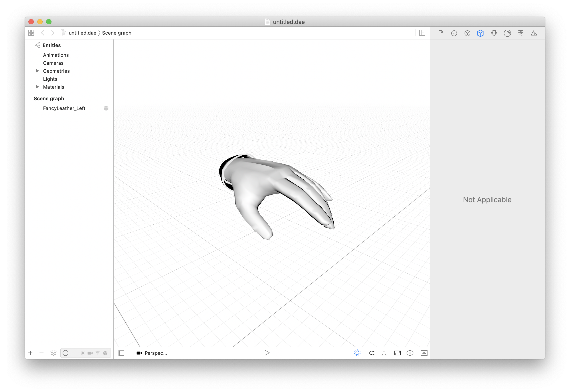Toggle the display options eye icon
Image resolution: width=570 pixels, height=392 pixels.
(x=410, y=353)
